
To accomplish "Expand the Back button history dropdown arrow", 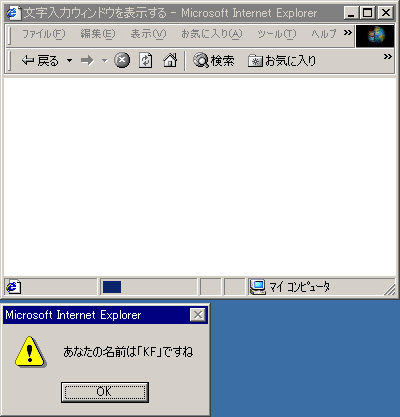I will click(x=69, y=61).
